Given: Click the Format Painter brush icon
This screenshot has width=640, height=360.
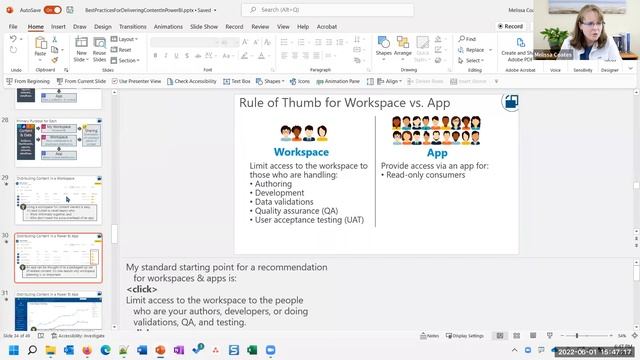Looking at the screenshot, I should click(55, 60).
